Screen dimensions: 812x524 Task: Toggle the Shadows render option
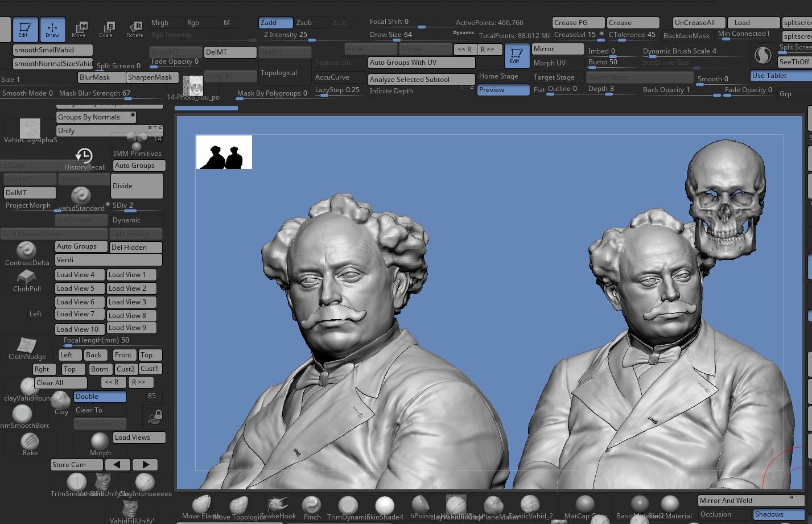pyautogui.click(x=769, y=514)
